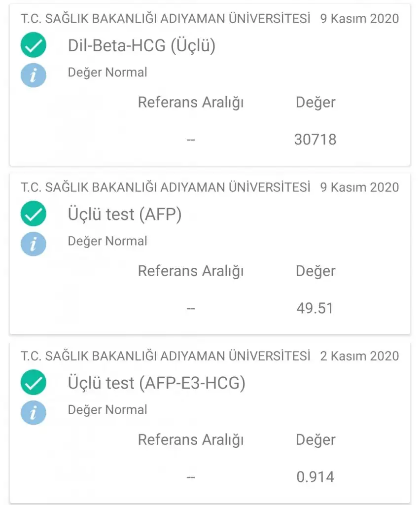Click the green checkmark beside Dil-Beta-HCG (Üçlü)
Screen dimensions: 420x505
click(x=34, y=46)
